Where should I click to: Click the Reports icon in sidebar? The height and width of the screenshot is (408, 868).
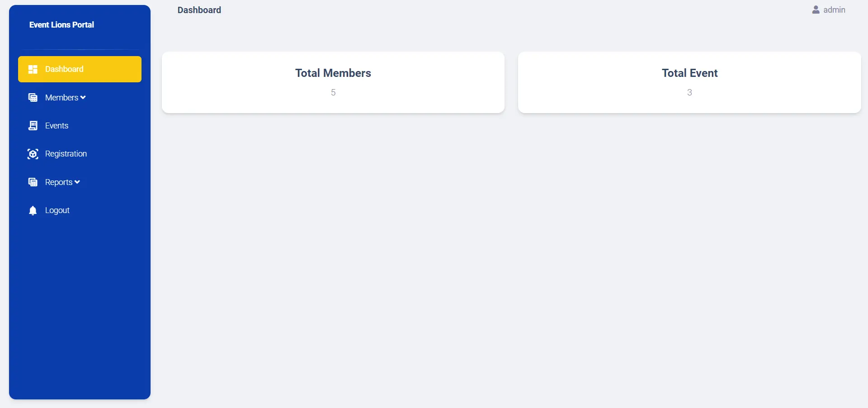click(x=33, y=182)
